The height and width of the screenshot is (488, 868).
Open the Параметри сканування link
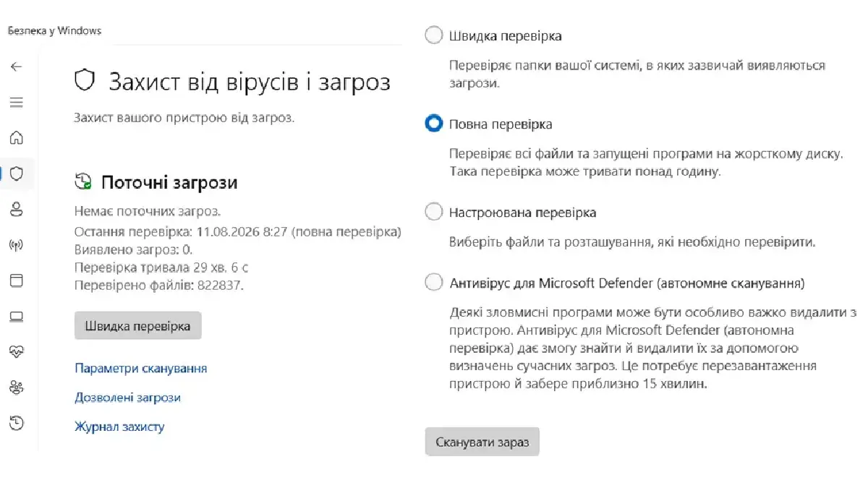point(141,368)
